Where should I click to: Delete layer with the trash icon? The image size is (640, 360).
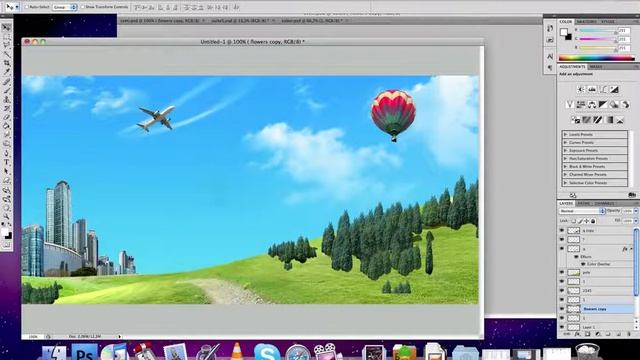(629, 334)
